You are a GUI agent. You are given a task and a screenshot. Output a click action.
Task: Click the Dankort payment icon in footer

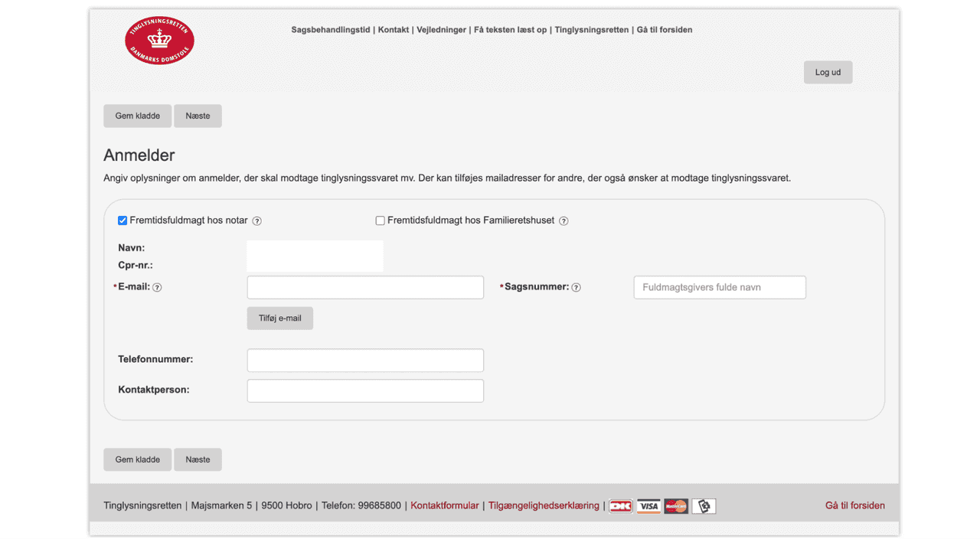620,506
